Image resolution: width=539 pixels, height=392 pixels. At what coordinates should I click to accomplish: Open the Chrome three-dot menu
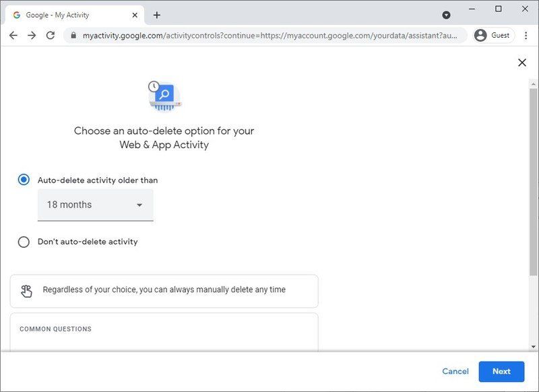526,36
